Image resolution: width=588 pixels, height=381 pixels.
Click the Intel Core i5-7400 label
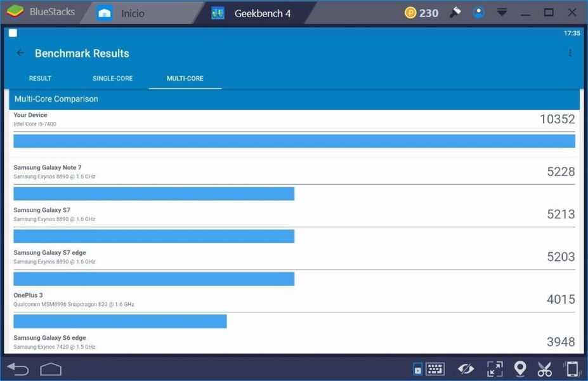point(35,124)
